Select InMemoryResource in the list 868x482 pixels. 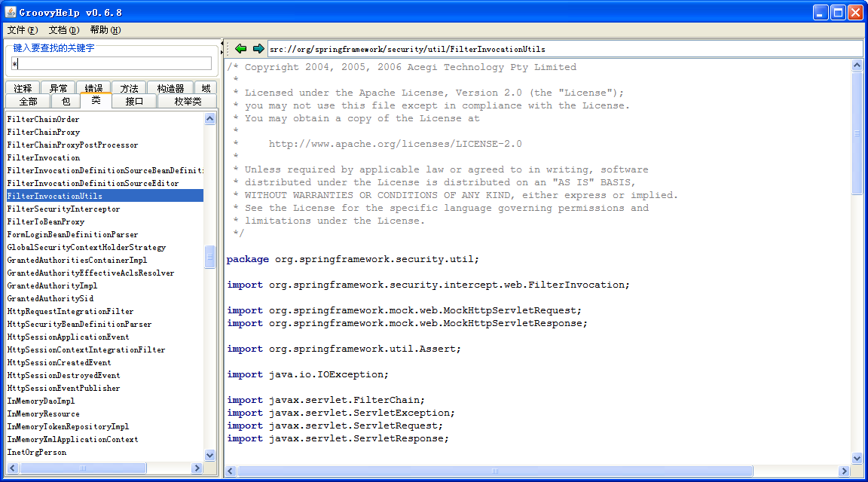point(105,413)
